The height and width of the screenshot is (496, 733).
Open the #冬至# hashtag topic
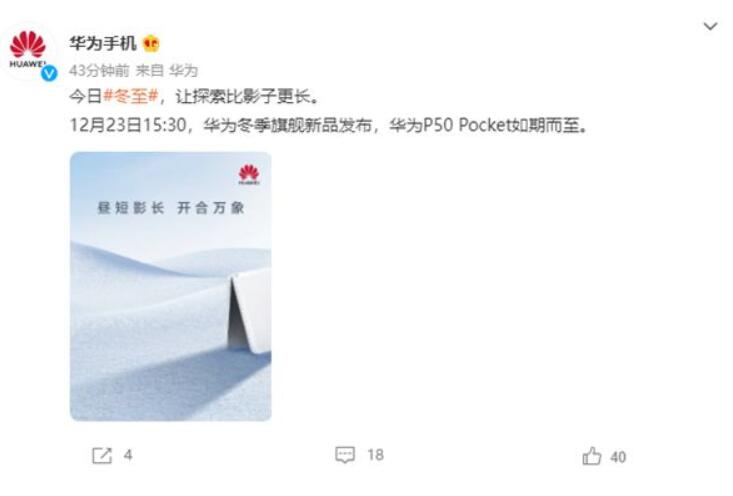(x=131, y=96)
